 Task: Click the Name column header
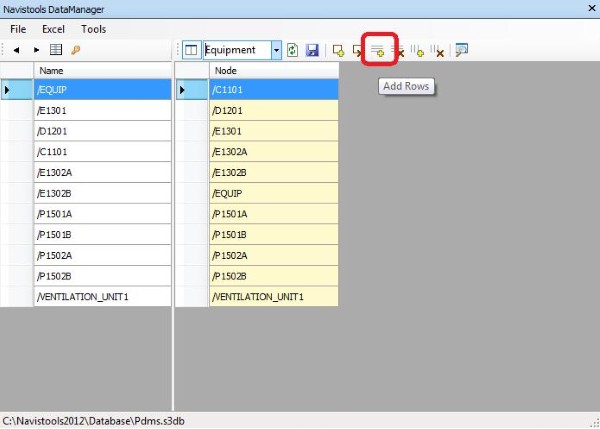(x=100, y=71)
